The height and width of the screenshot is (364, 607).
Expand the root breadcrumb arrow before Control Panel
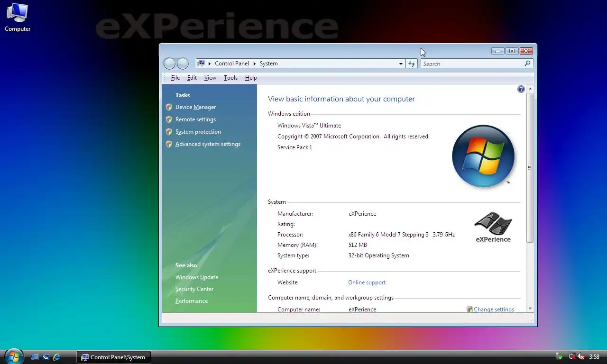coord(210,64)
